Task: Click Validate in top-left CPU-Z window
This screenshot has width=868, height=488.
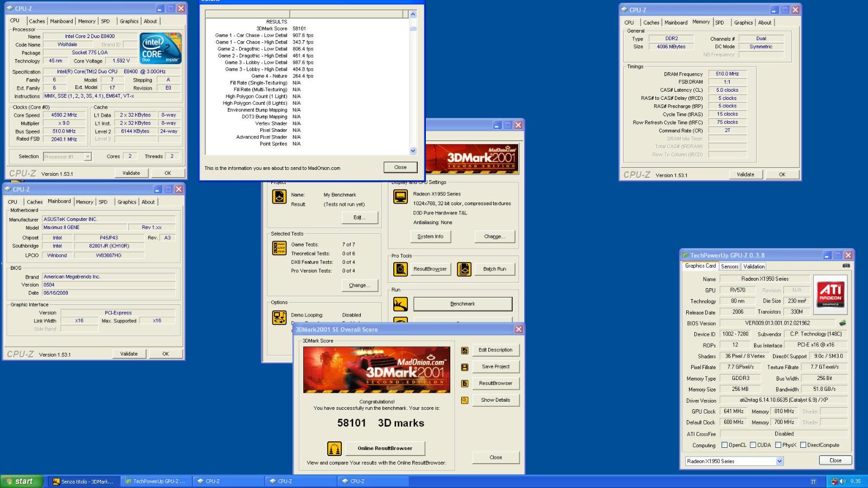Action: 131,173
